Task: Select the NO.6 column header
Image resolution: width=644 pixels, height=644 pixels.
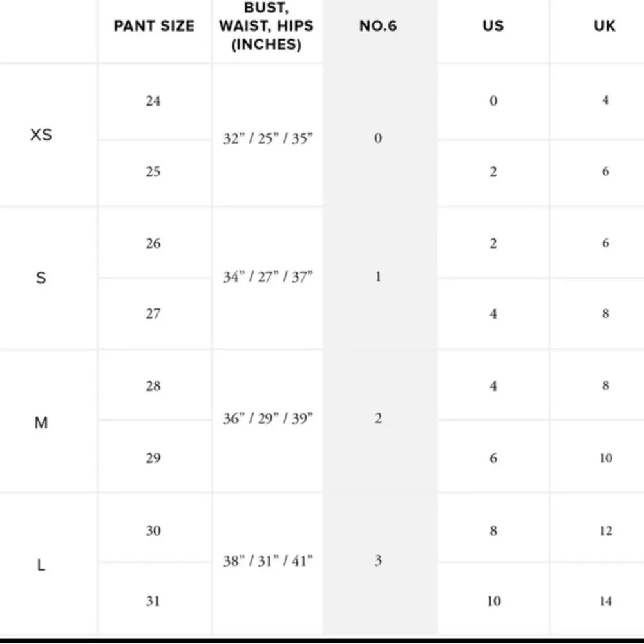Action: pos(378,26)
